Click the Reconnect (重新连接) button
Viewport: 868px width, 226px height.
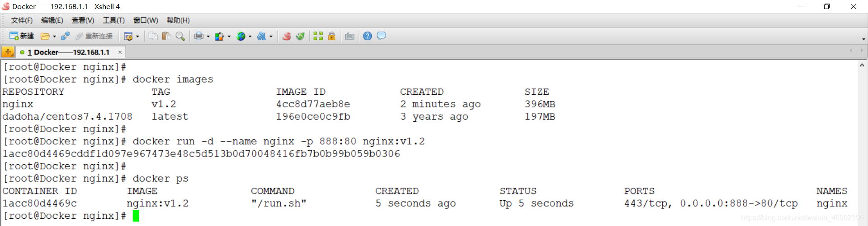pos(94,36)
